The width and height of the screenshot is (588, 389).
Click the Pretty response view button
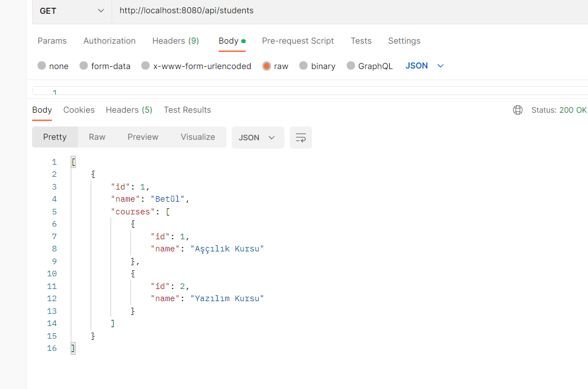click(x=55, y=136)
